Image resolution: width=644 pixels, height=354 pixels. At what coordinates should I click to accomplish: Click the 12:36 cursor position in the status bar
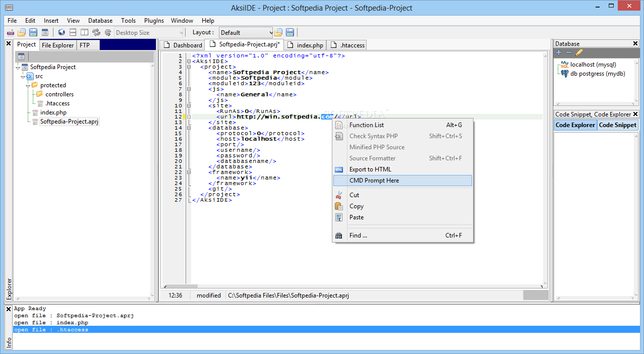pos(175,296)
